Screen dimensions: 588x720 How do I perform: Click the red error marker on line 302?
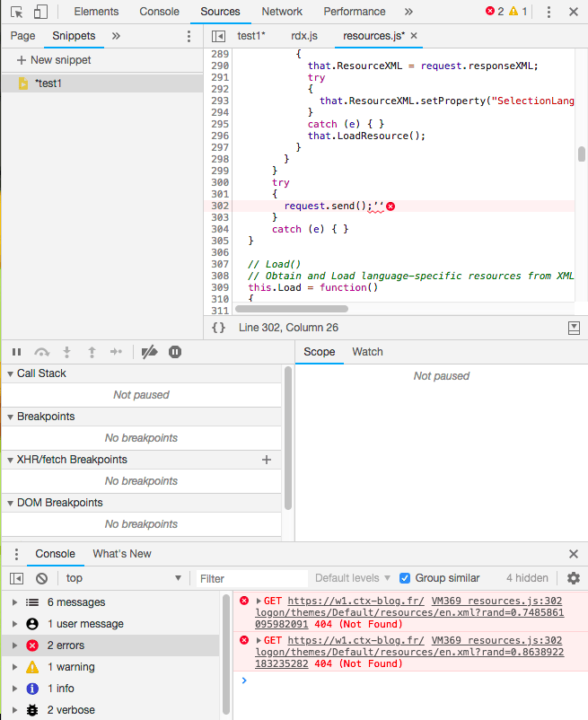tap(391, 206)
